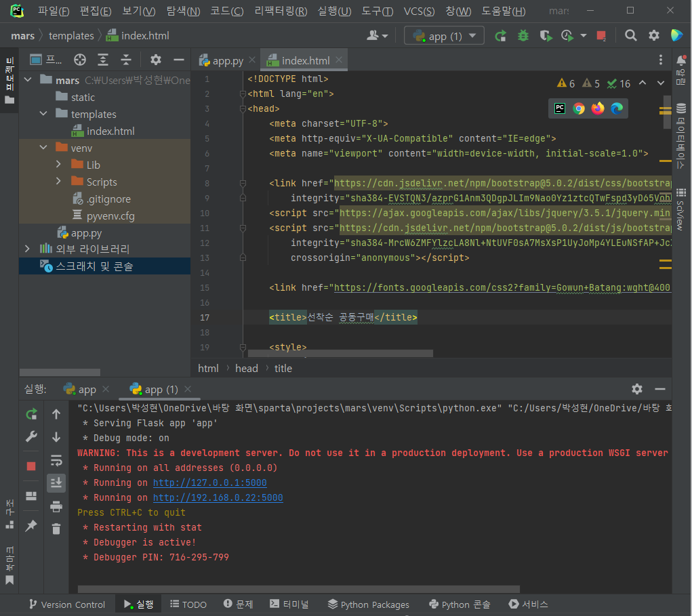This screenshot has height=616, width=692.
Task: Open project panel options gear
Action: coord(155,60)
